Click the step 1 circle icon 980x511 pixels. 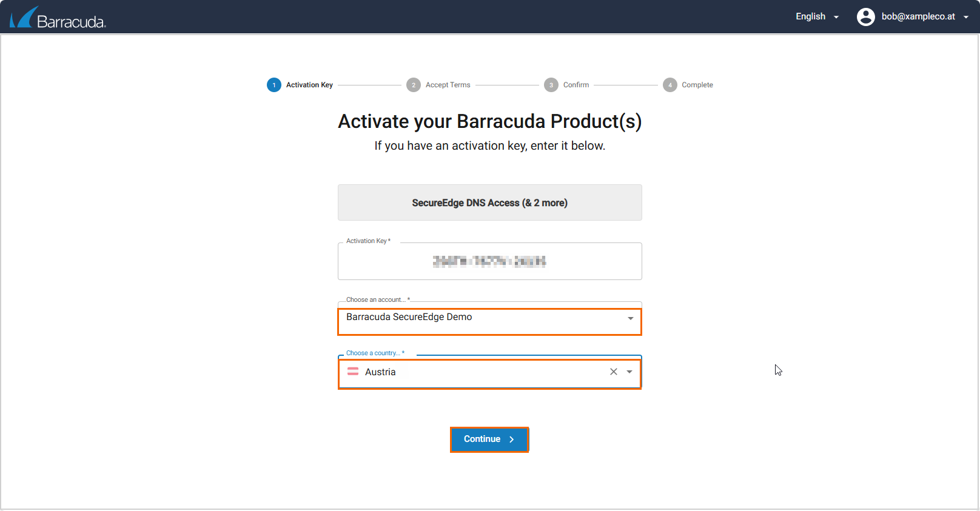pos(274,85)
